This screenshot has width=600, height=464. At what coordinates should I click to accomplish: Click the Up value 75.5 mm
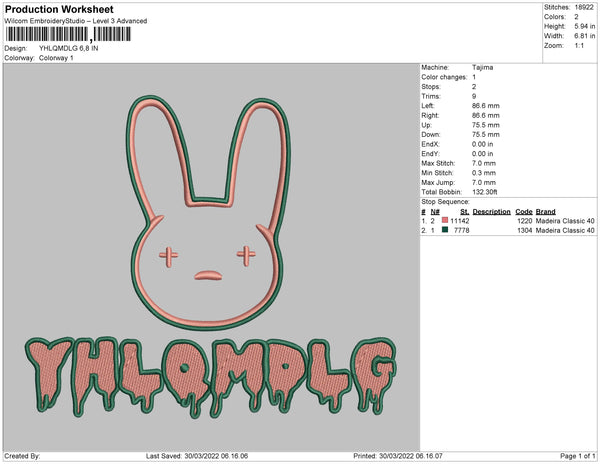(486, 125)
